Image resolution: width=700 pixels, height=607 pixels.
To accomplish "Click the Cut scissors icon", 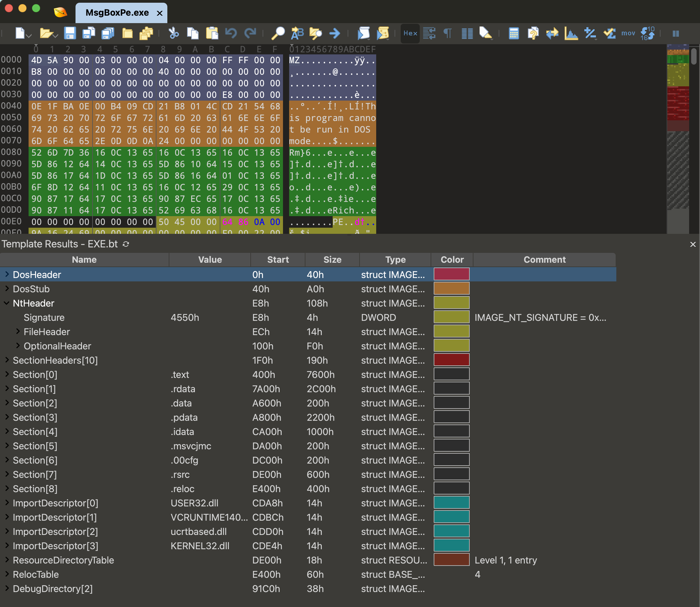I will coord(174,33).
